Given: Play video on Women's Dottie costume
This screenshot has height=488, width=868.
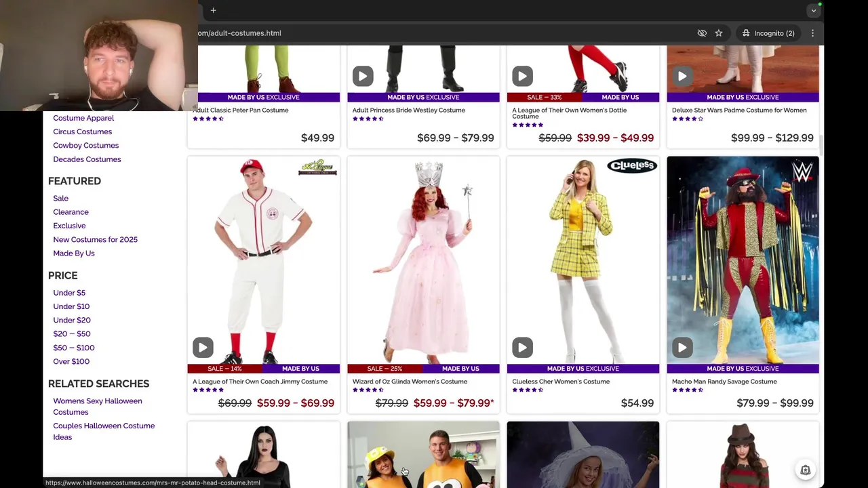Looking at the screenshot, I should 522,76.
